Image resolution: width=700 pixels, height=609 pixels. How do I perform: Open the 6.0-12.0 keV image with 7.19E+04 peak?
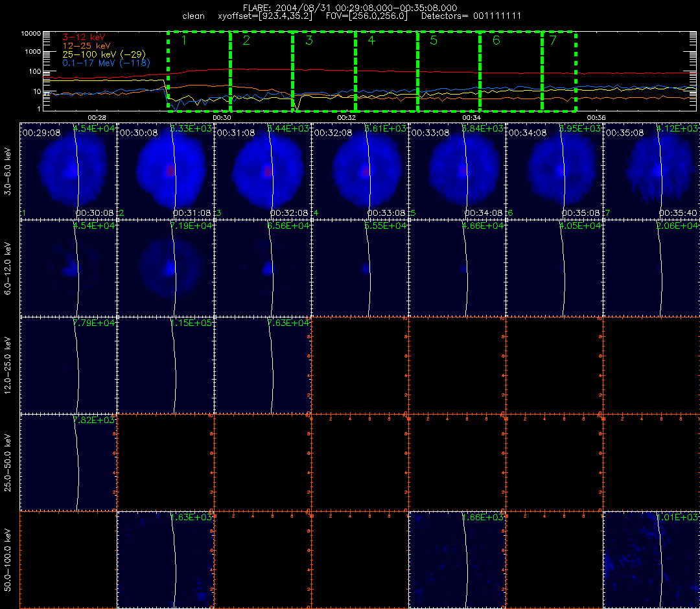point(166,268)
